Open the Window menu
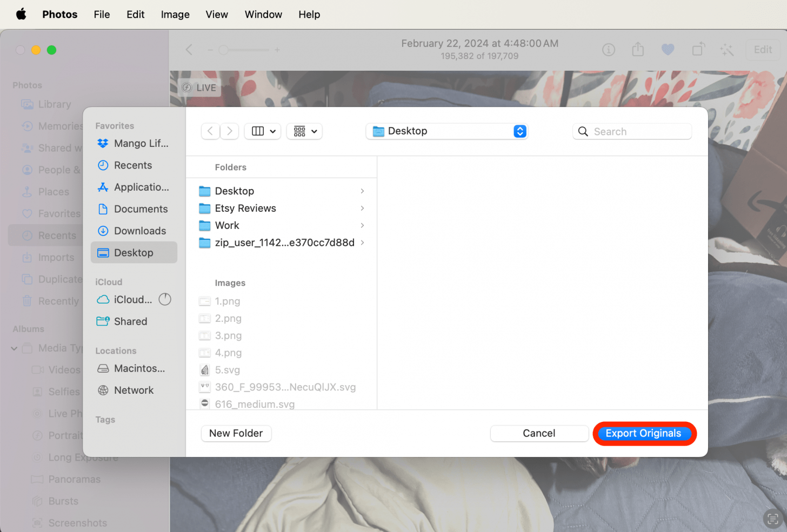The height and width of the screenshot is (532, 787). point(263,15)
